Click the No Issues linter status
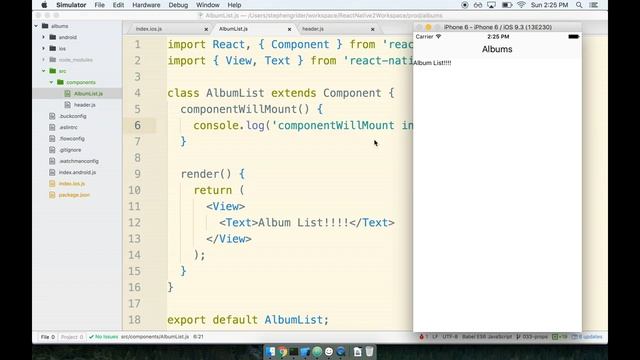Screen dimensions: 640x360 pyautogui.click(x=103, y=337)
